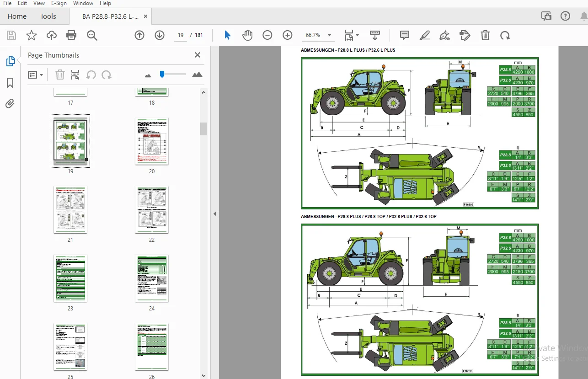The image size is (588, 379).
Task: Delete selected thumbnail with the panel trash icon
Action: coord(60,75)
